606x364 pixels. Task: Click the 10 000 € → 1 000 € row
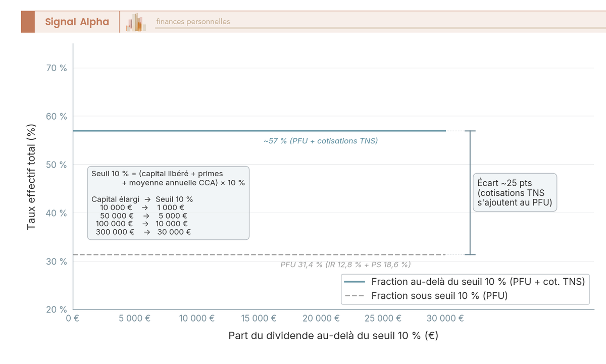[x=142, y=207]
